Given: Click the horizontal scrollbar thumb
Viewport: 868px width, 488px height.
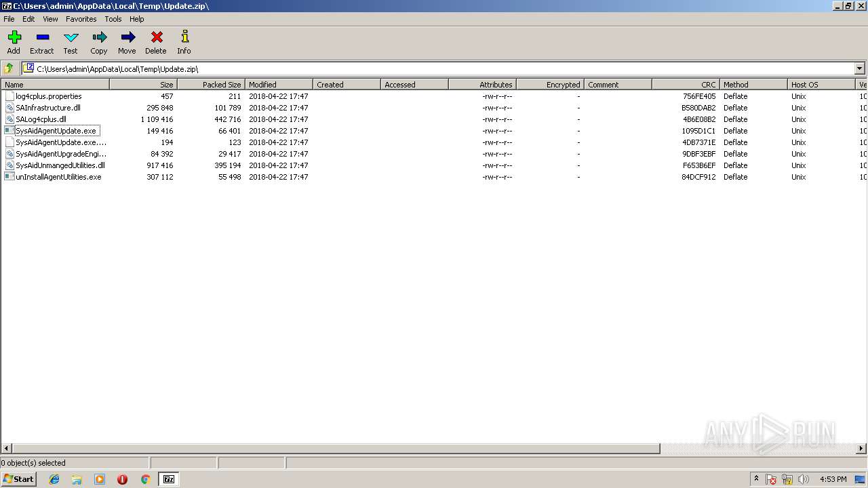Looking at the screenshot, I should tap(336, 449).
